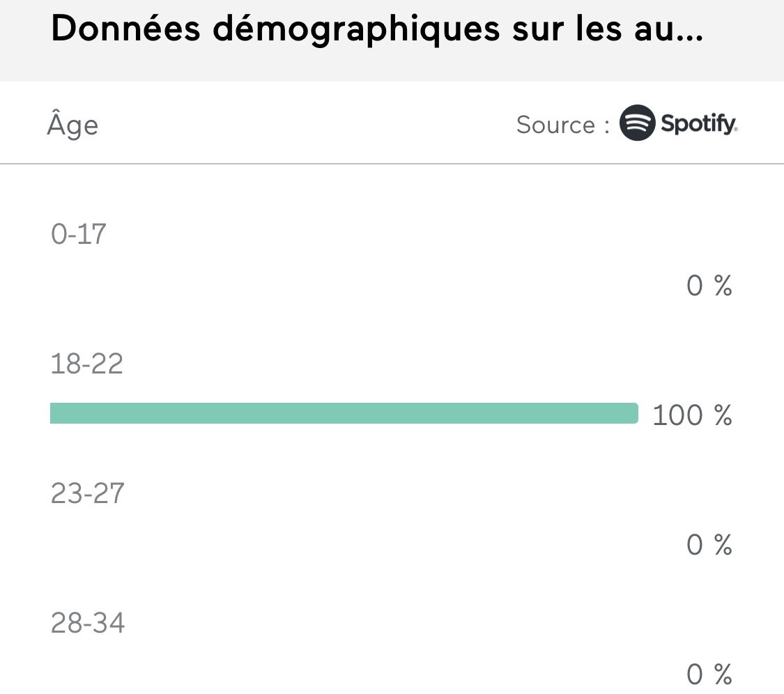
Task: Click the empty bar area under 28-34
Action: (344, 673)
